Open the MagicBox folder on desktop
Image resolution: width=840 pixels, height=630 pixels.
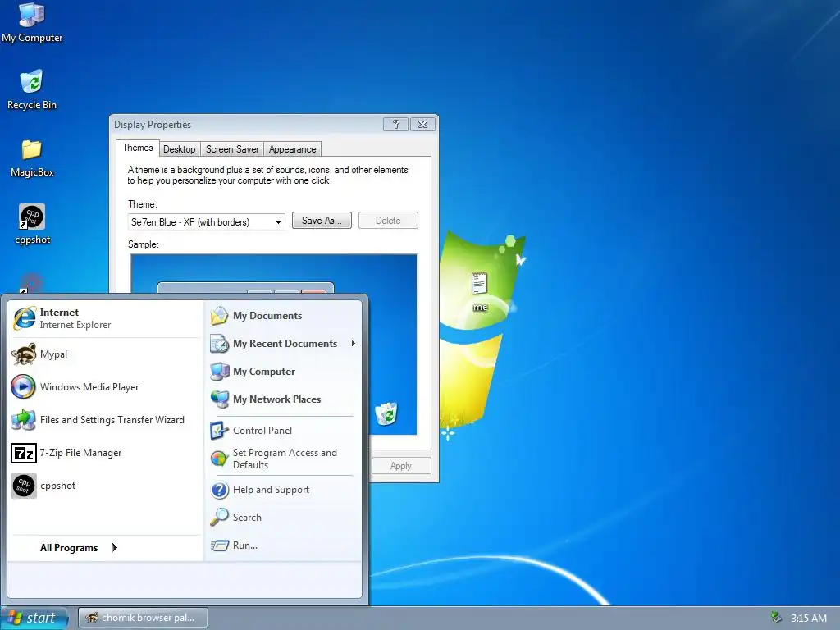[x=32, y=158]
